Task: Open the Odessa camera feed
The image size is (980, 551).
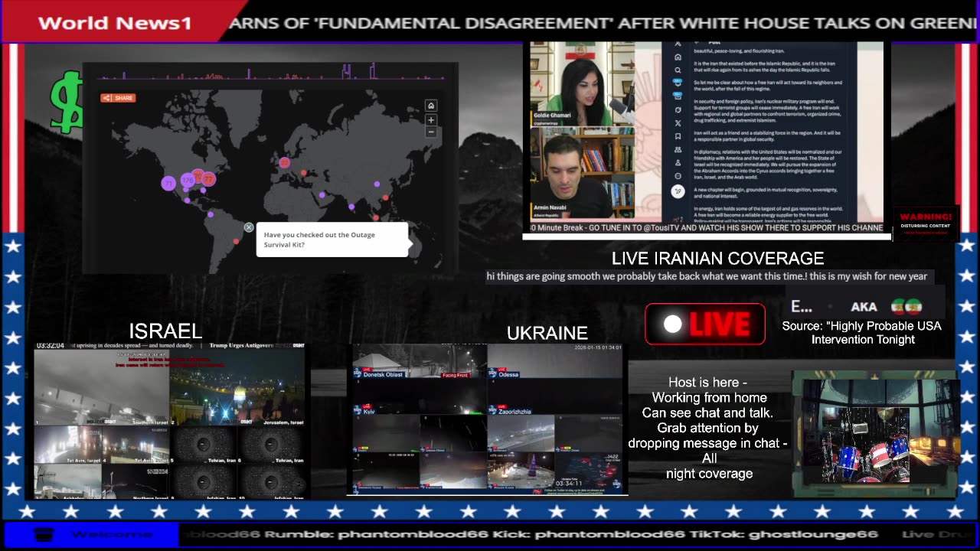Action: point(555,361)
